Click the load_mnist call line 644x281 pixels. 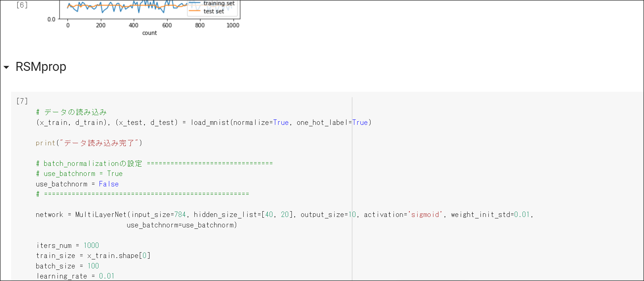pyautogui.click(x=203, y=123)
